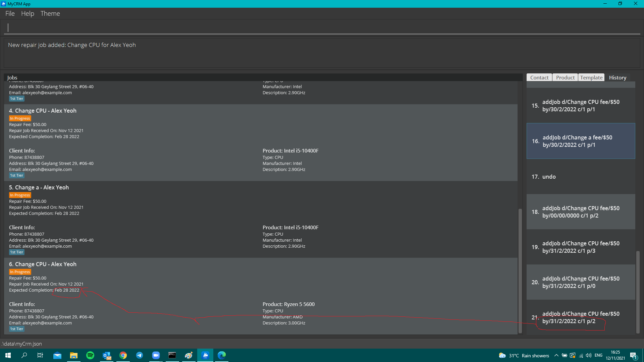
Task: Open Microsoft Edge in taskbar
Action: coord(222,355)
